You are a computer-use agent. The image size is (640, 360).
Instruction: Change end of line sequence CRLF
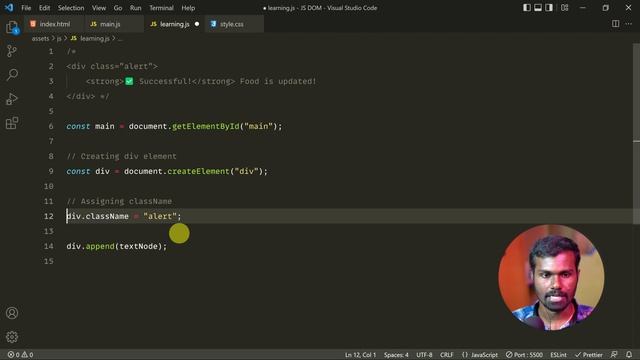click(x=447, y=355)
